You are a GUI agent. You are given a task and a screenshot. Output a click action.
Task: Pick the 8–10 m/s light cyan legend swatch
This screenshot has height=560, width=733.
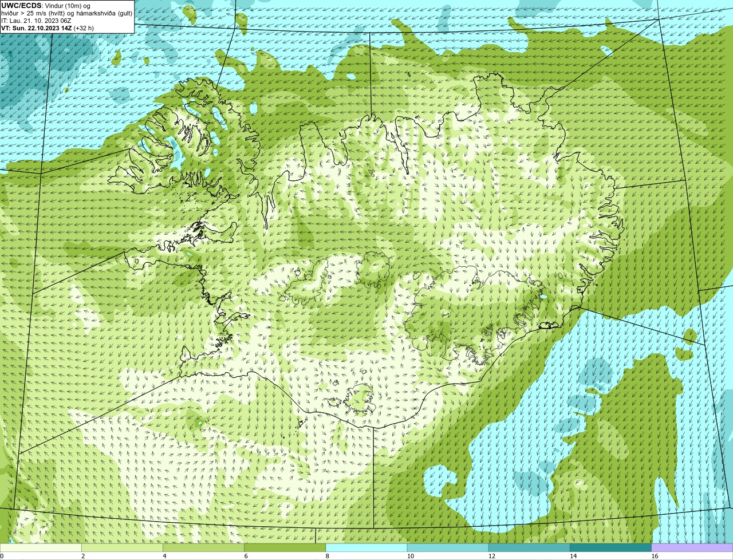366,547
